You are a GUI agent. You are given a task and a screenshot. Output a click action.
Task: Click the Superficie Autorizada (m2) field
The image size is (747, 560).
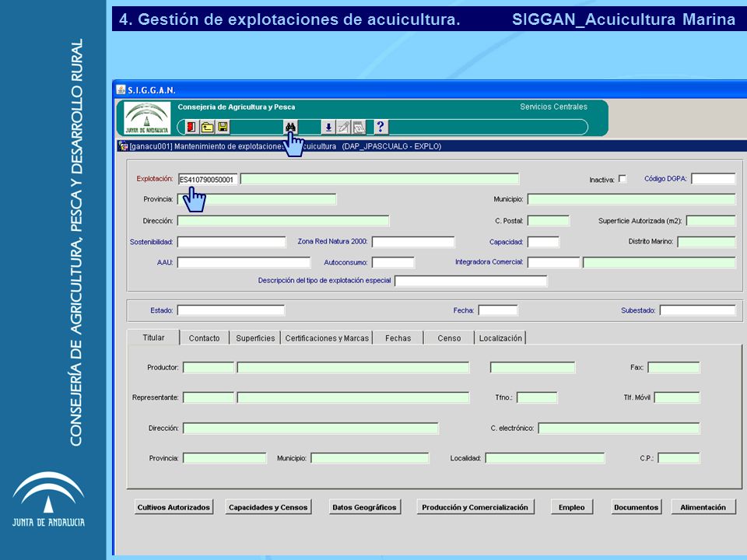pos(710,220)
